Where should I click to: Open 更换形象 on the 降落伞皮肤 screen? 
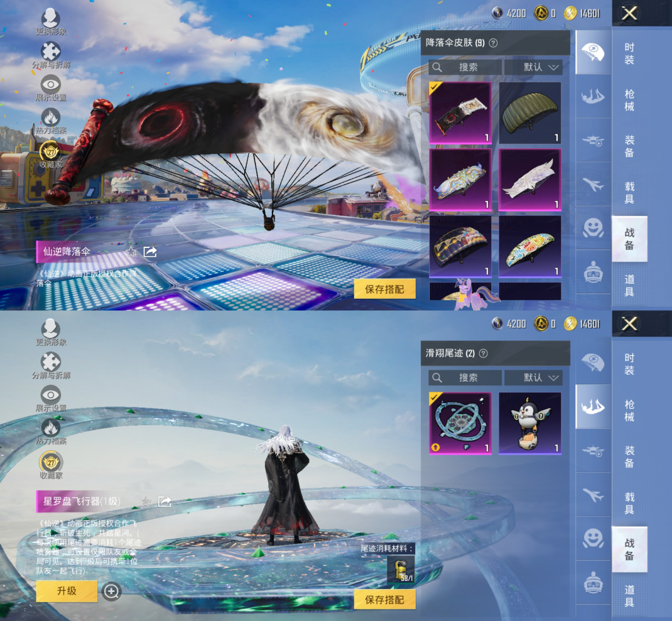pyautogui.click(x=51, y=21)
